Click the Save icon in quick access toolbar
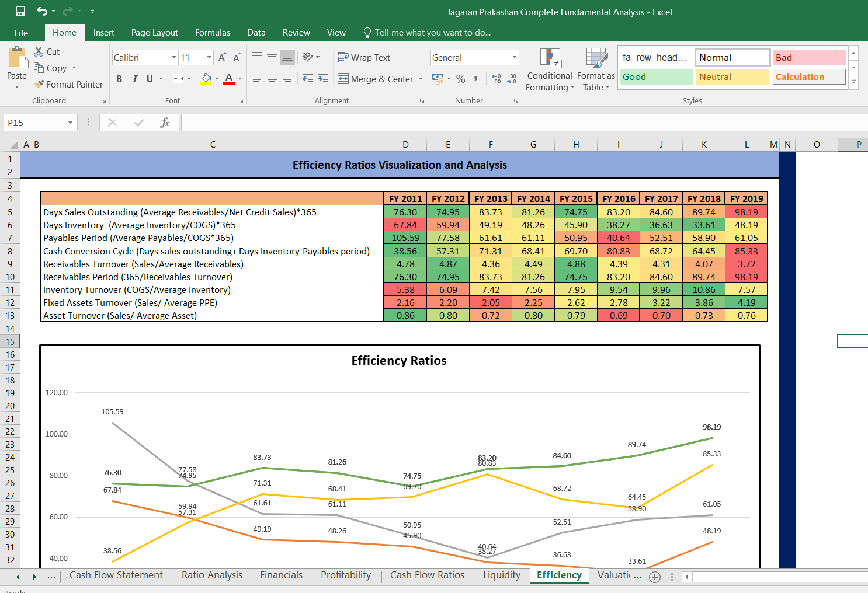This screenshot has width=868, height=593. 20,12
